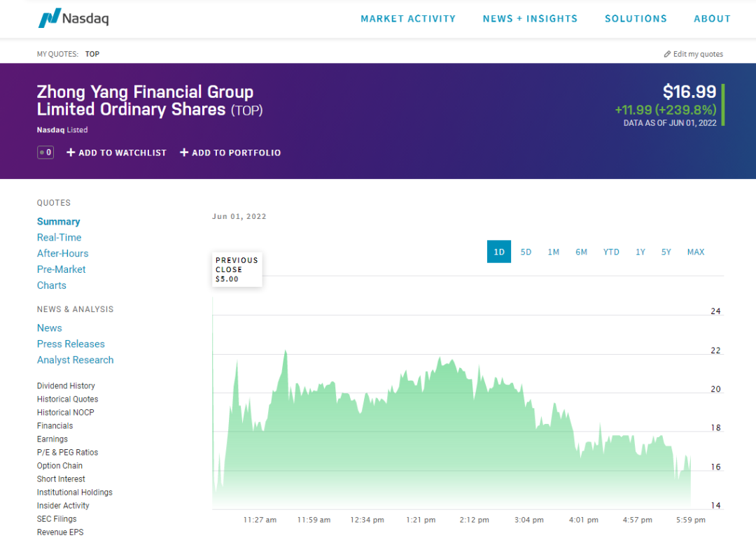Click the 5:59 pm time axis label
Screen dimensions: 756x559
click(x=690, y=520)
